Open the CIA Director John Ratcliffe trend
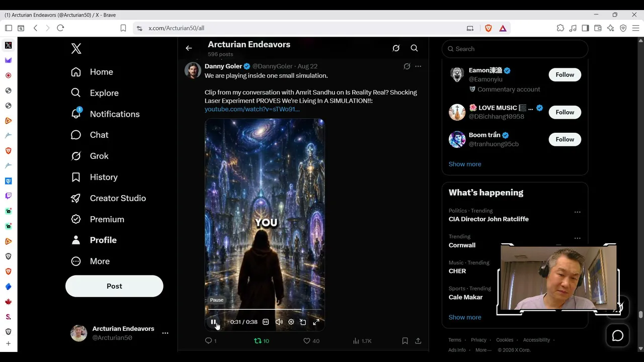644x362 pixels. point(489,219)
